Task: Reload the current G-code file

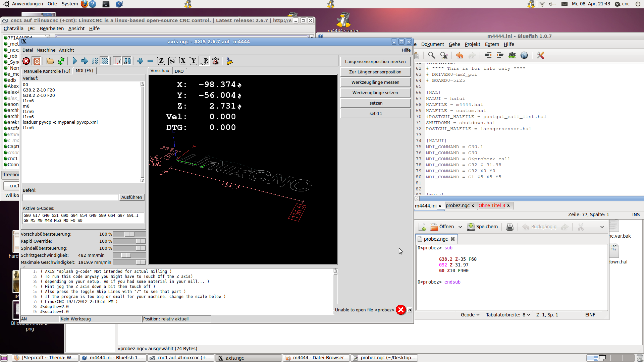Action: [x=61, y=61]
